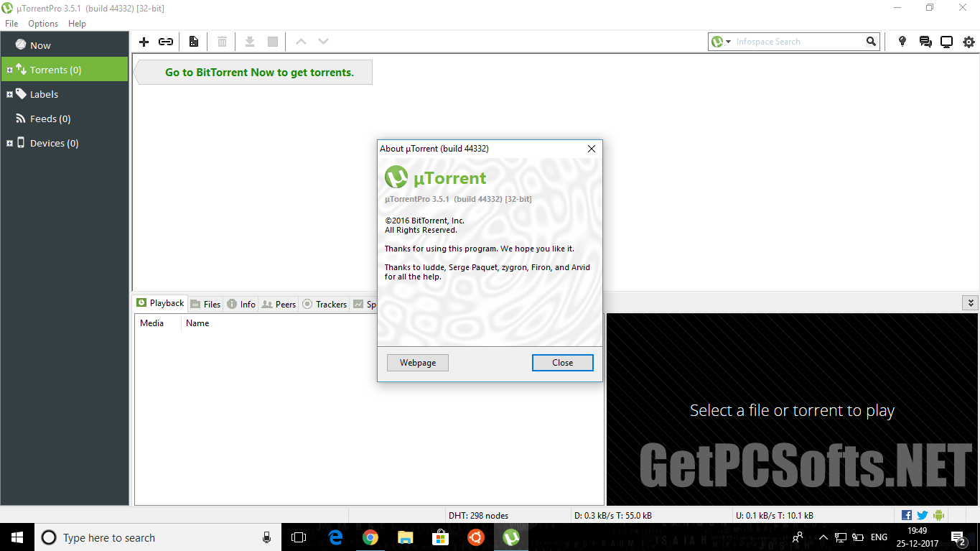Click the Create New Torrent file icon
Image resolution: width=980 pixels, height=551 pixels.
pyautogui.click(x=194, y=42)
